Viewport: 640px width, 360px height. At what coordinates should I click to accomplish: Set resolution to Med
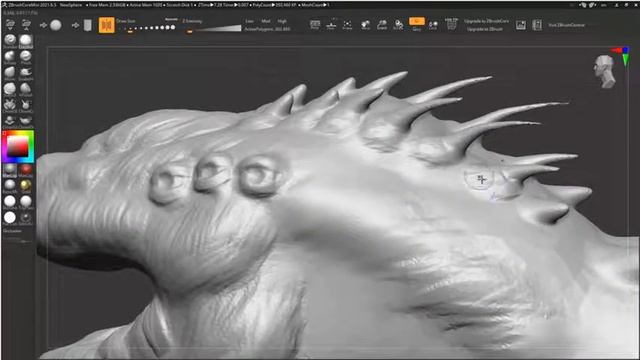(x=266, y=21)
